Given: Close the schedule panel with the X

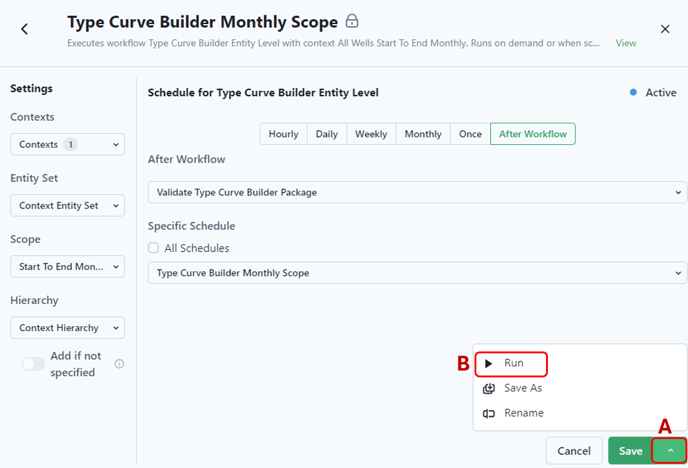Looking at the screenshot, I should [665, 29].
